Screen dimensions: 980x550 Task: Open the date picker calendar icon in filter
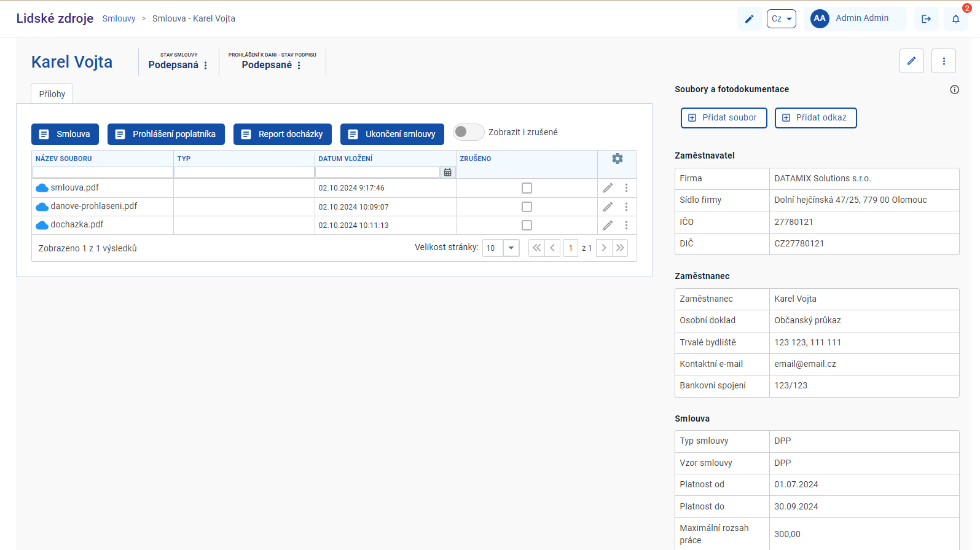pos(448,173)
